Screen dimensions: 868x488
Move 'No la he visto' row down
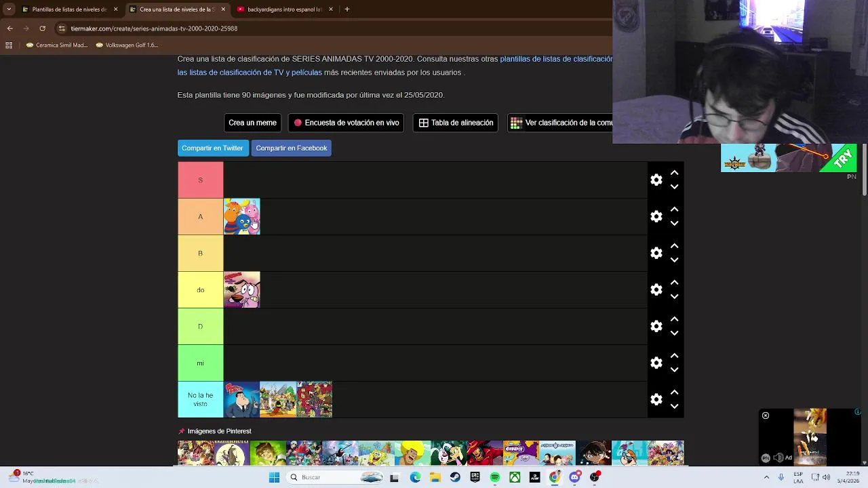click(x=675, y=407)
